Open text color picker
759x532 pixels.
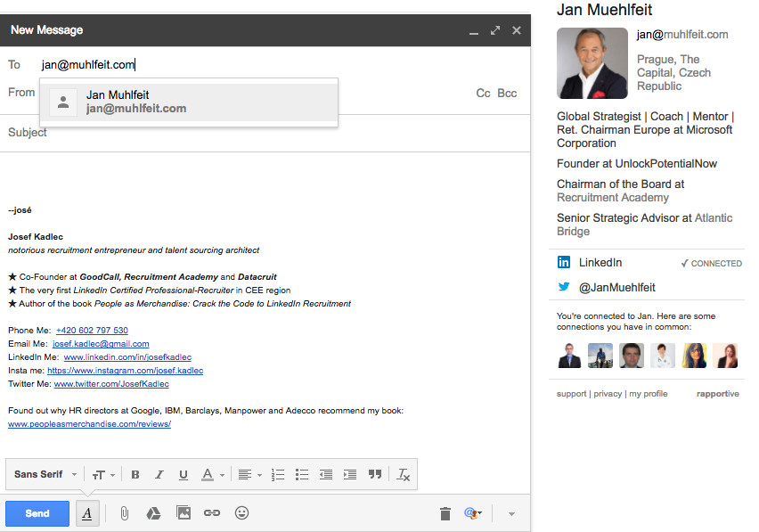[x=213, y=474]
